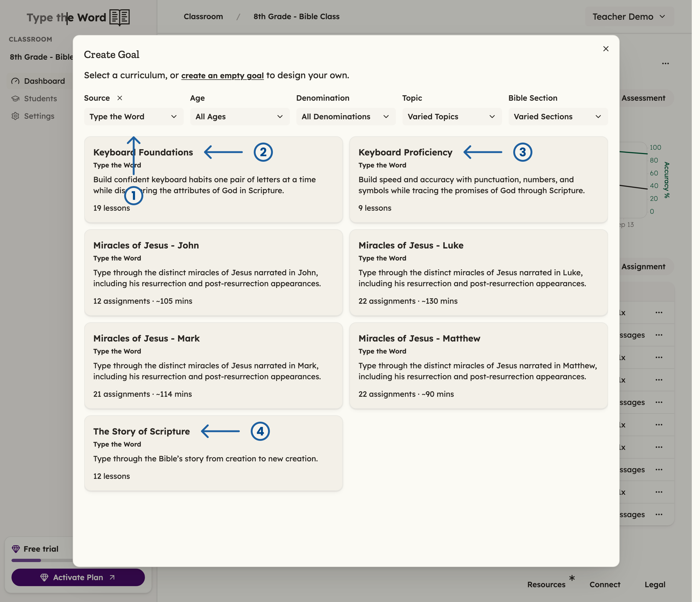Pick the Miracles of Jesus - Matthew card
Viewport: 700px width, 602px height.
tap(479, 365)
